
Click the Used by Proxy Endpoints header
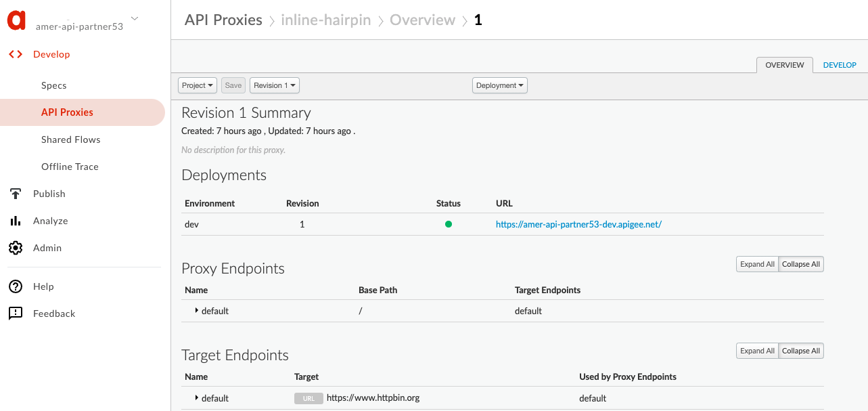[x=628, y=376]
